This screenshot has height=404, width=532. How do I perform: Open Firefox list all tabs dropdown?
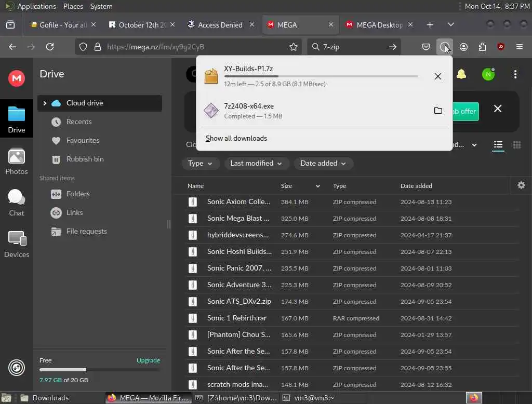[x=450, y=24]
